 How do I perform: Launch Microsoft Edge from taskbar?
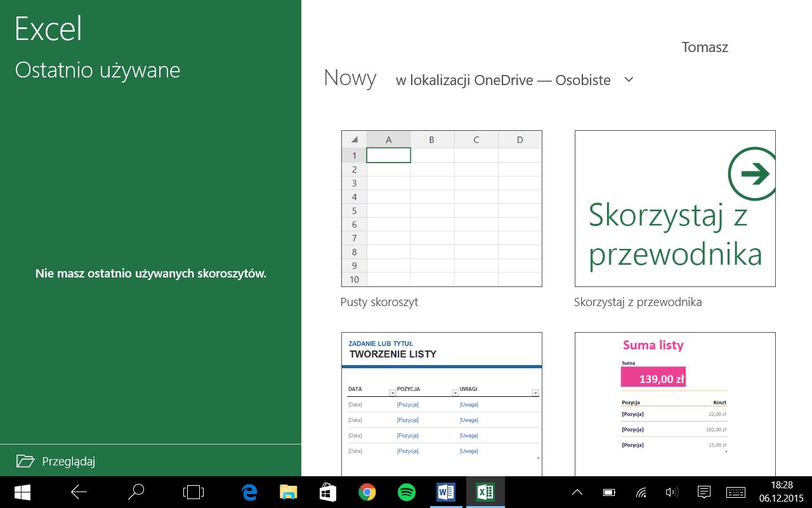[249, 492]
